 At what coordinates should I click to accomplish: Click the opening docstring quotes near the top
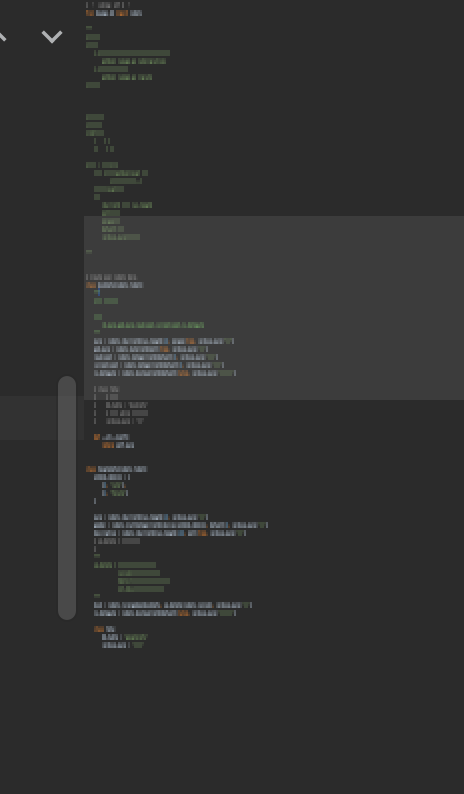point(89,28)
